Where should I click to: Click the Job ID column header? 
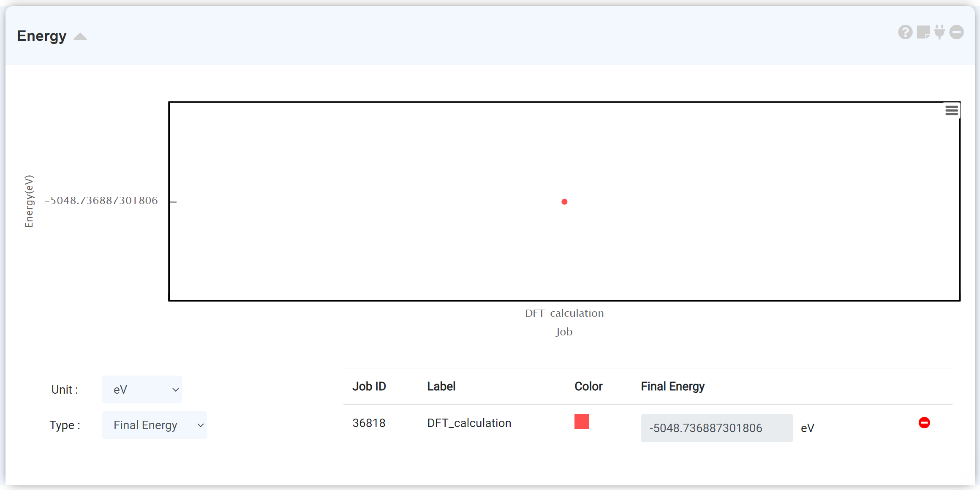pos(369,387)
